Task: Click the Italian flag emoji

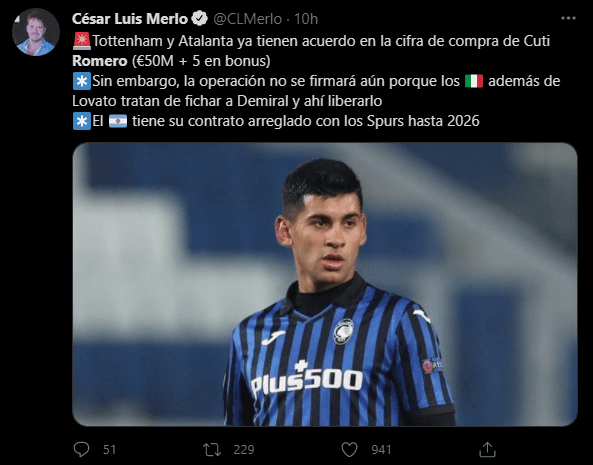Action: 474,81
